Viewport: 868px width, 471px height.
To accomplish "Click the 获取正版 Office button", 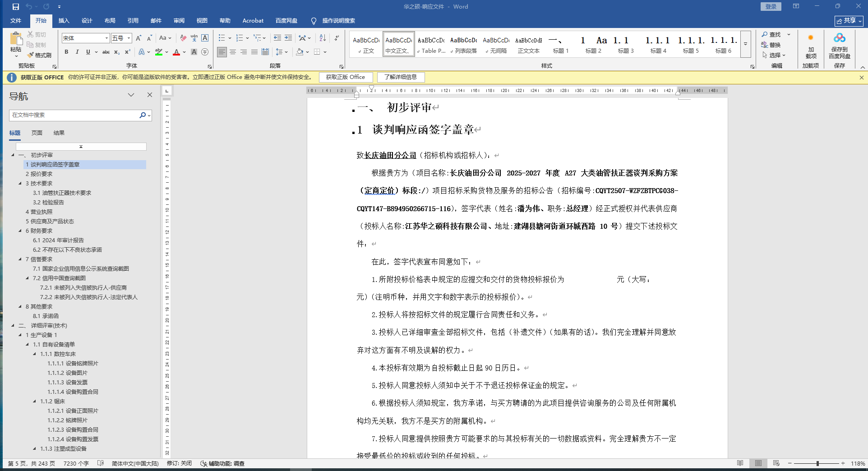I will 346,77.
